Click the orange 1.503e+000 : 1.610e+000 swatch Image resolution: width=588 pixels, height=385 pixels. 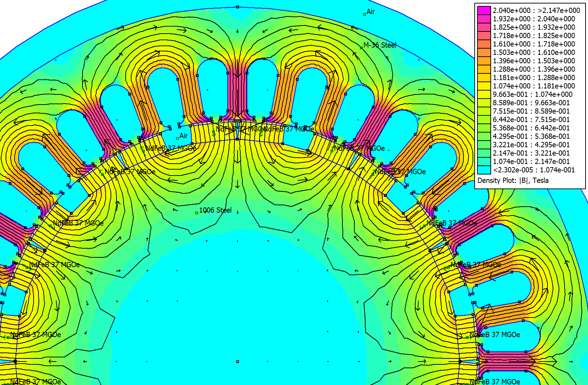484,52
